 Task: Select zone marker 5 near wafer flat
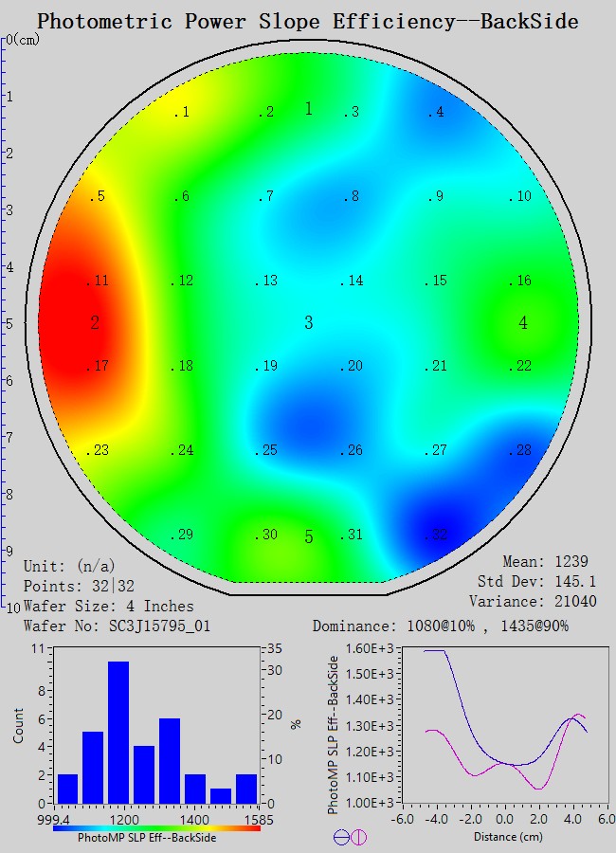click(x=308, y=537)
